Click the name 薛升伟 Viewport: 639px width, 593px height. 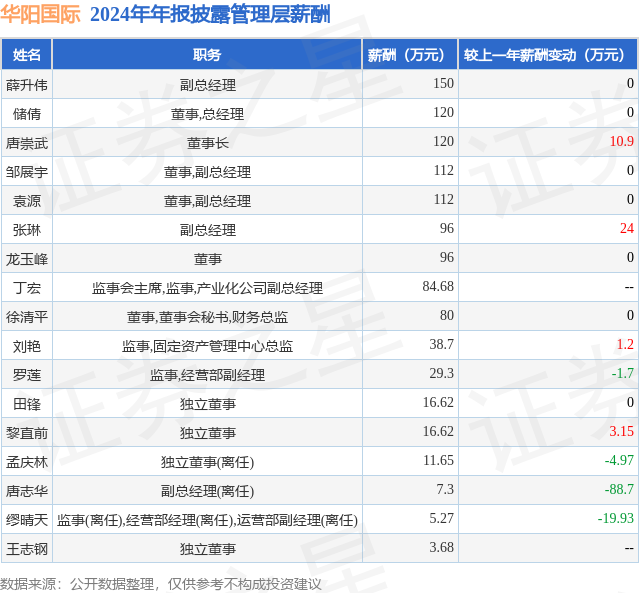(27, 85)
